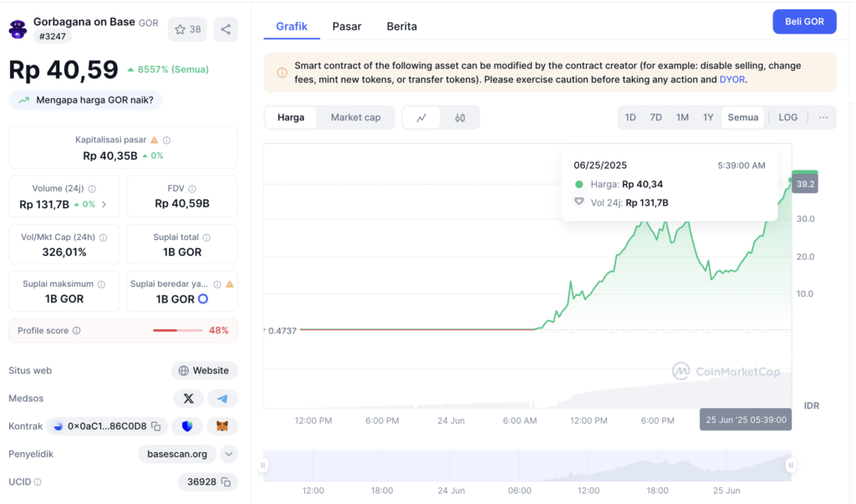
Task: Click the Beli GOR button
Action: tap(804, 22)
